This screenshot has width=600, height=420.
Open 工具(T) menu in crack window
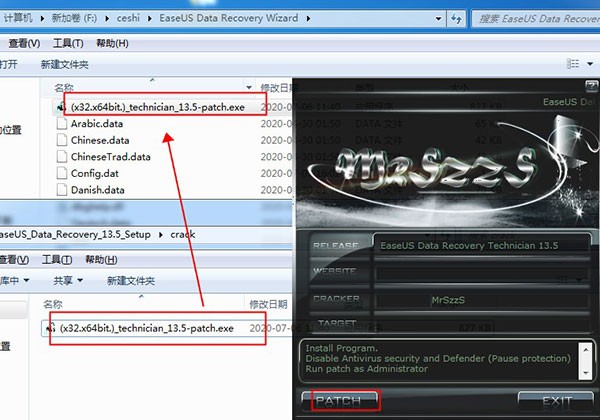(57, 260)
